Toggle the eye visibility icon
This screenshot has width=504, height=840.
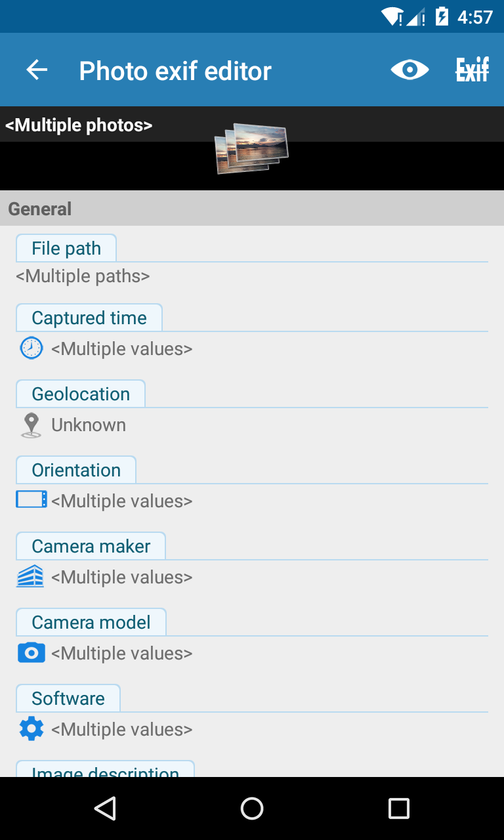pos(409,70)
